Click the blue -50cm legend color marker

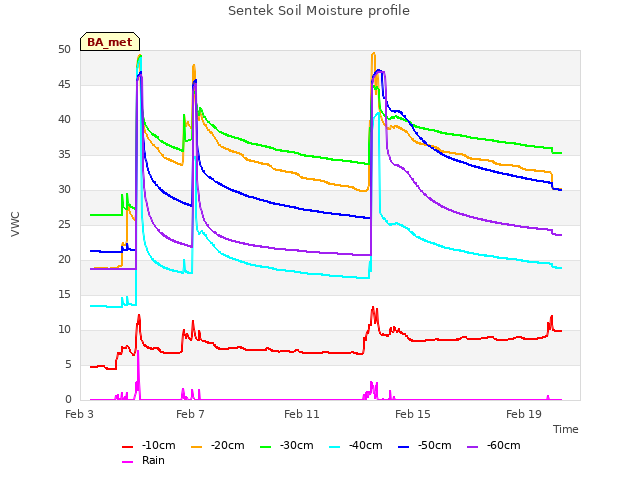(403, 447)
